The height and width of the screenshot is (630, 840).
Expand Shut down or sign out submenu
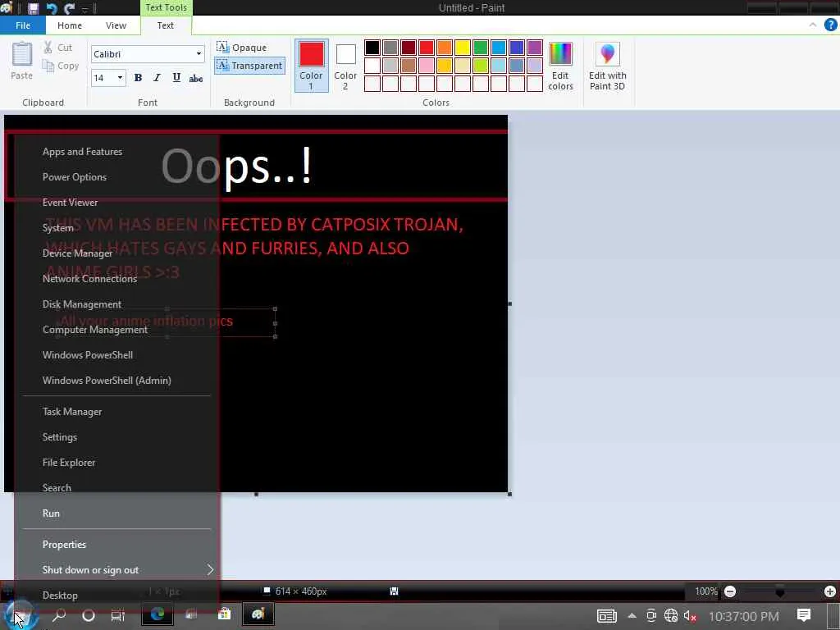116,570
